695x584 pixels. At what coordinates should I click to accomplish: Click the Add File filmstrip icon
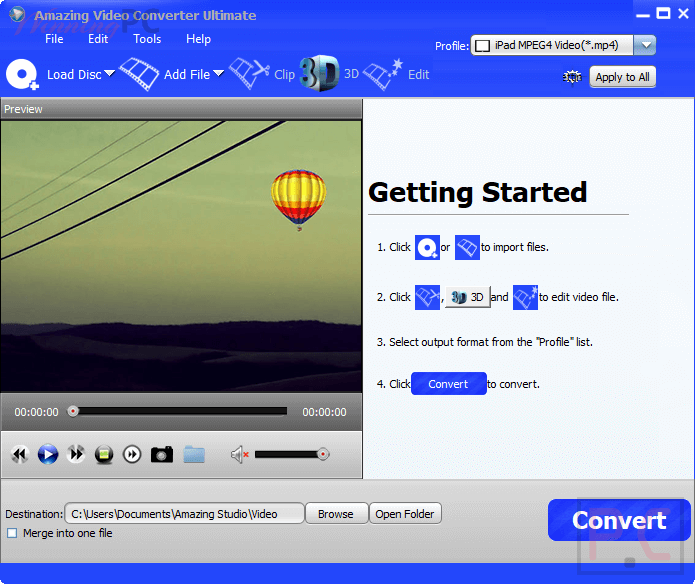tap(139, 74)
